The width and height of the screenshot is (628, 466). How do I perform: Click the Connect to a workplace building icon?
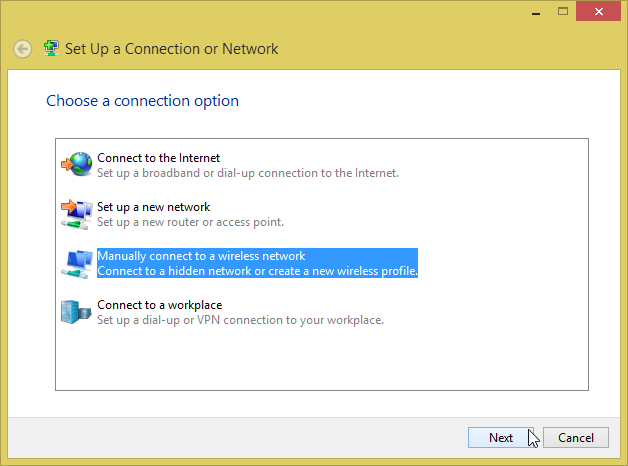coord(77,312)
